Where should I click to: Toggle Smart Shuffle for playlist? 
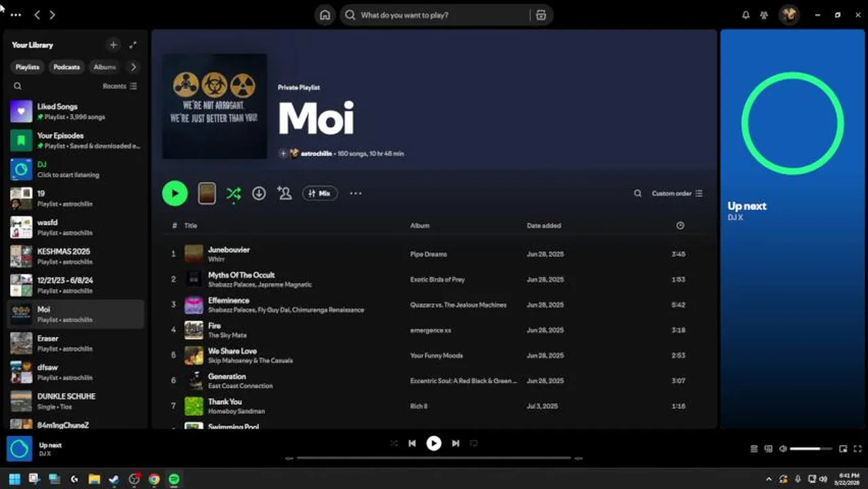click(x=233, y=194)
